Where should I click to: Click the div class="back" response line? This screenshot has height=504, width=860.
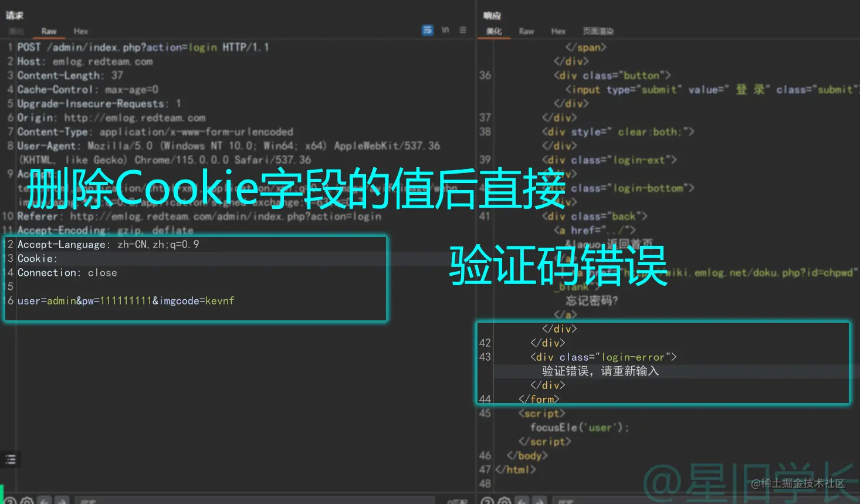pyautogui.click(x=595, y=216)
